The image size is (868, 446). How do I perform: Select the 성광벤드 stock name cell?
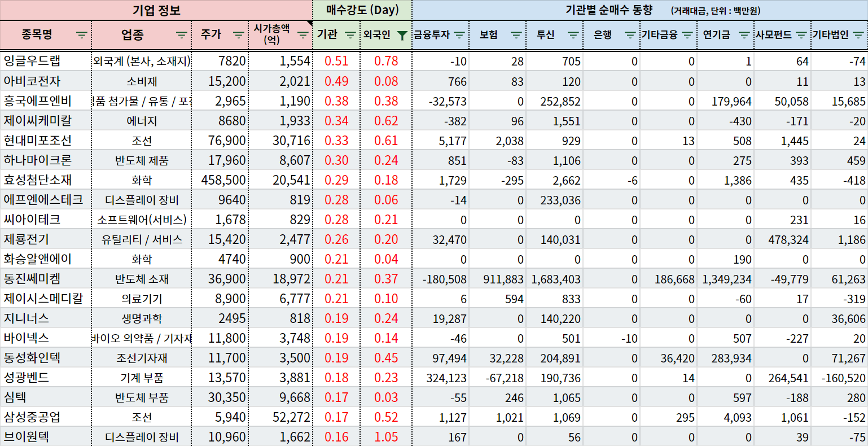[x=46, y=377]
